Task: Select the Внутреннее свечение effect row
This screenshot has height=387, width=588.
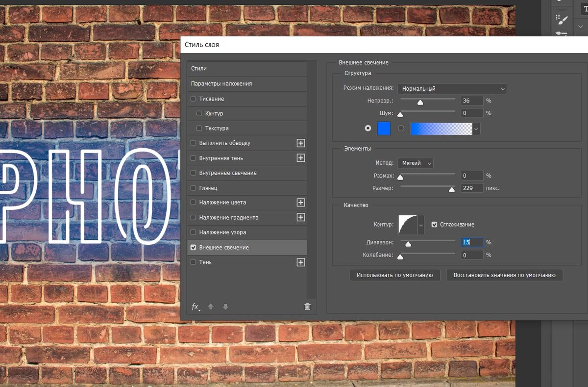Action: (246, 173)
